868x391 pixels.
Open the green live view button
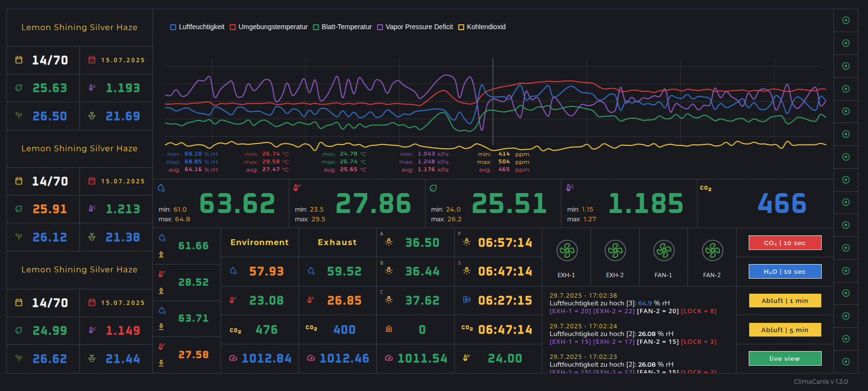785,358
